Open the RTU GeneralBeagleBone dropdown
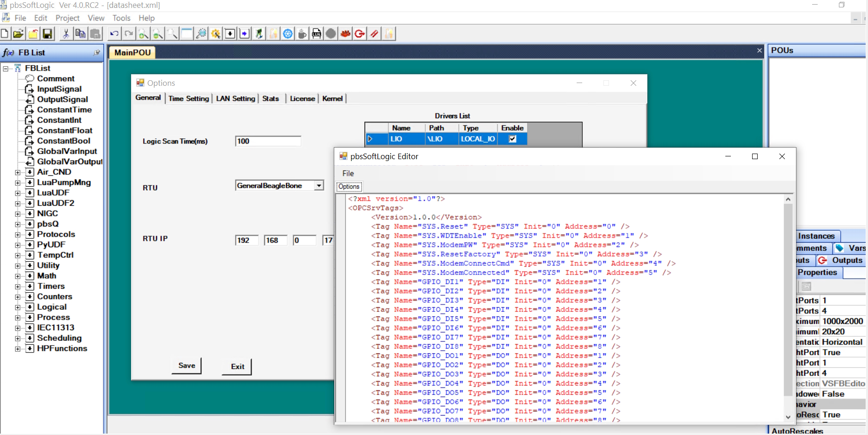Viewport: 868px width, 435px height. click(319, 185)
